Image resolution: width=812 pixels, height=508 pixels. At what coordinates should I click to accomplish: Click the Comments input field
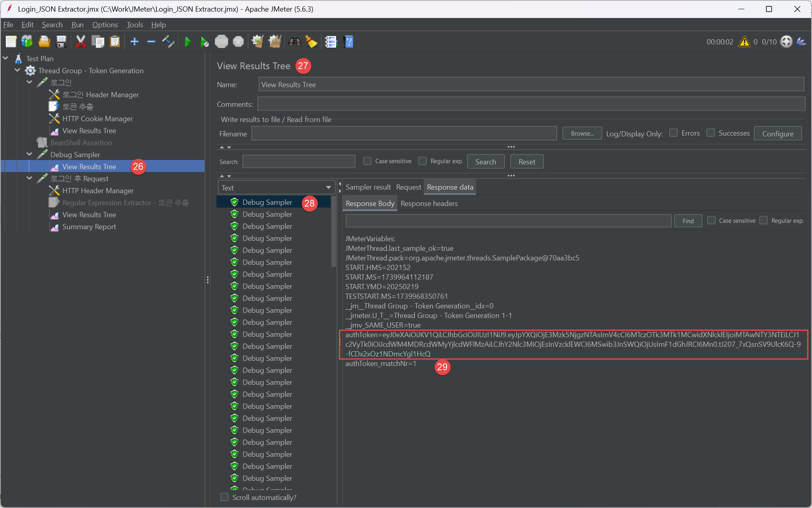tap(531, 104)
